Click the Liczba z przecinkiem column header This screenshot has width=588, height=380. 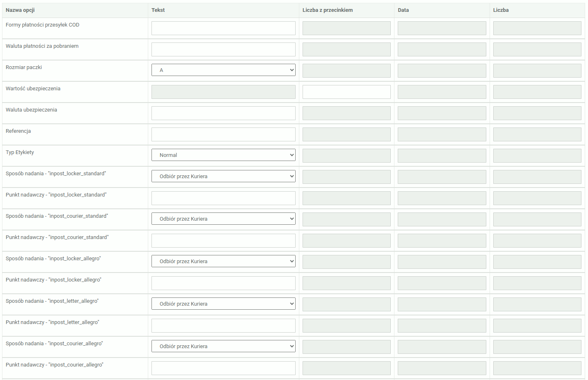pyautogui.click(x=327, y=10)
